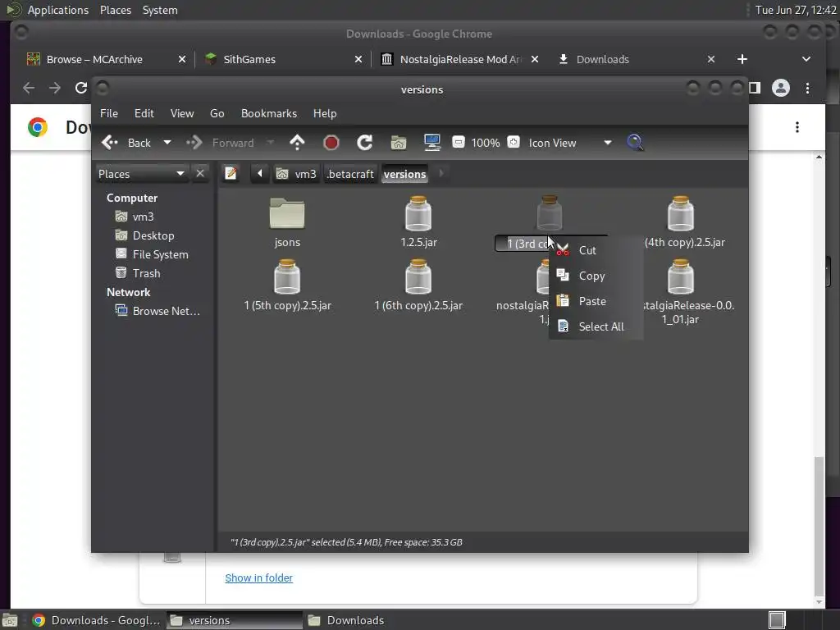Switch to Chrome Downloads taskbar entry
Viewport: 840px width, 630px height.
pos(97,620)
